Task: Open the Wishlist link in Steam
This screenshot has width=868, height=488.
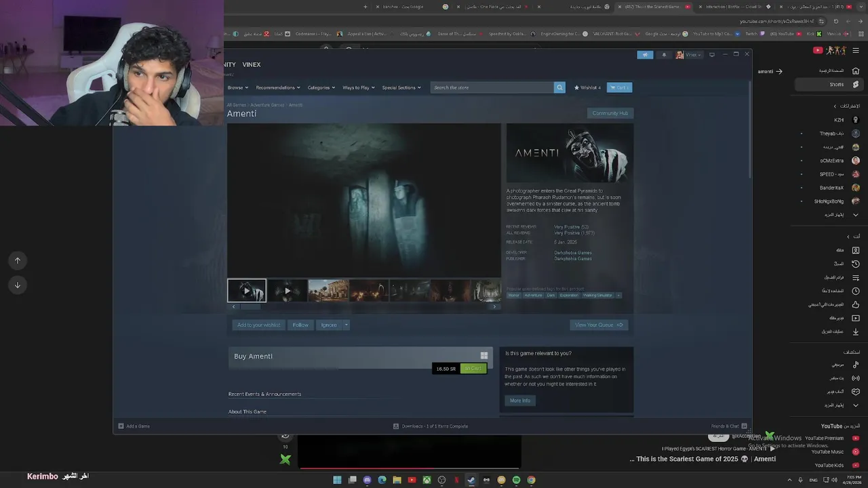Action: click(x=587, y=87)
